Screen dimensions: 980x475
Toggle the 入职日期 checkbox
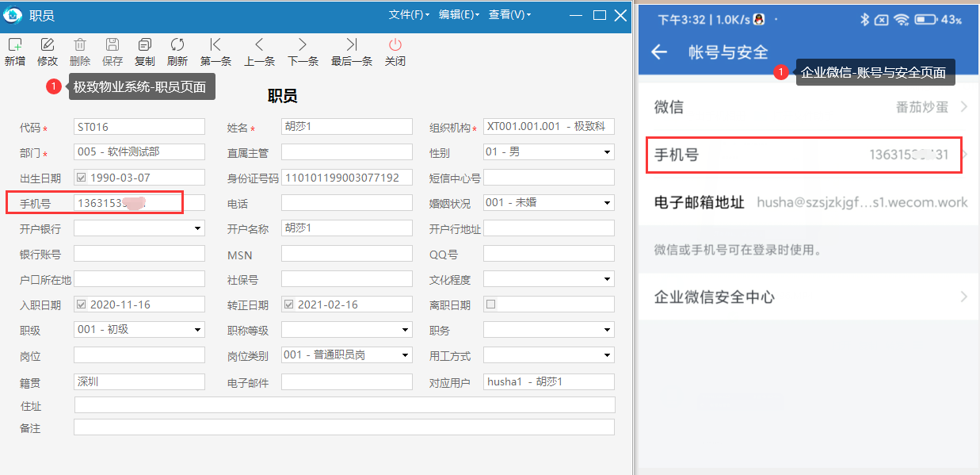(81, 305)
